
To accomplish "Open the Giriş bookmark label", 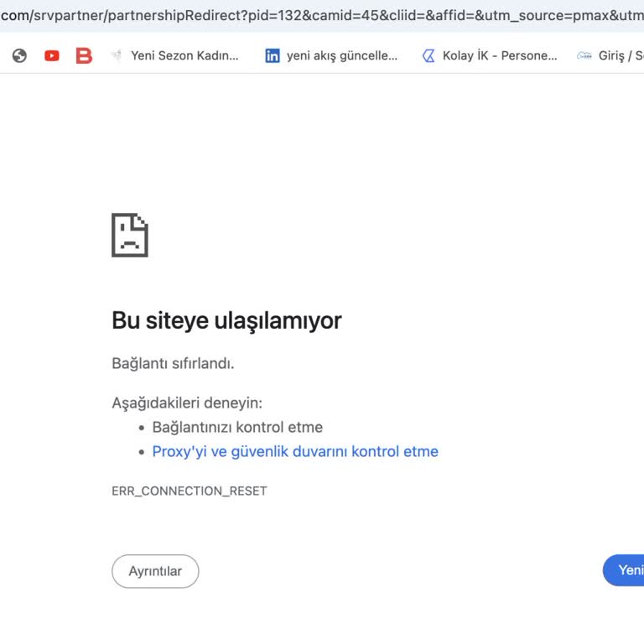I will (621, 55).
